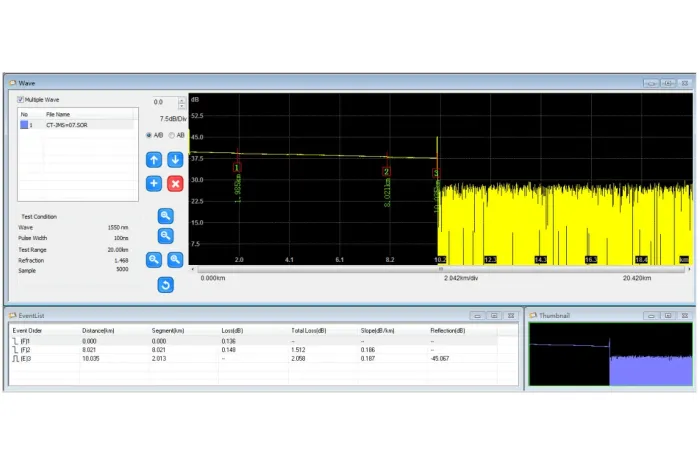Select event row (F)2 in EventList
This screenshot has height=466, width=700.
[x=253, y=350]
